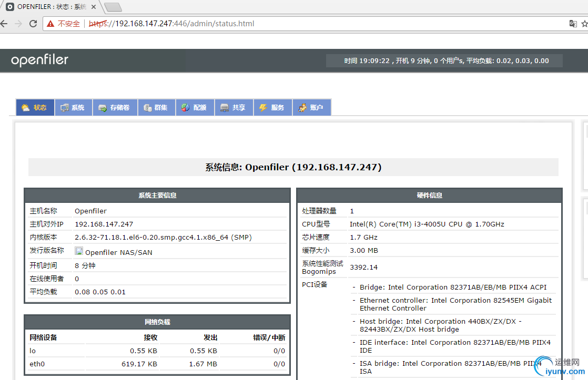The width and height of the screenshot is (588, 380).
Task: Click the 错误/中断 column header
Action: click(269, 337)
